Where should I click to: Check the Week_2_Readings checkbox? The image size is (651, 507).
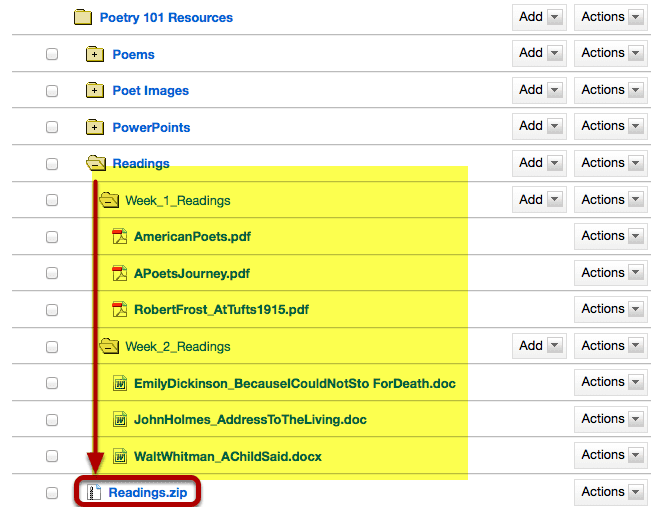52,346
